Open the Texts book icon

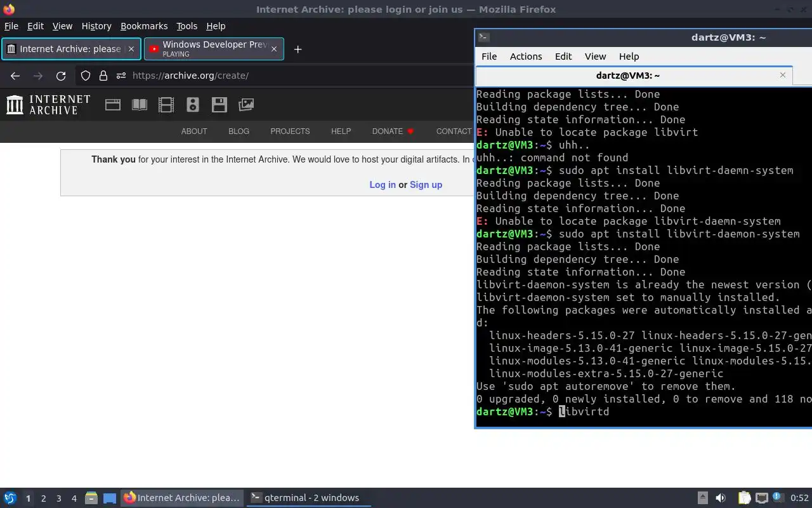pyautogui.click(x=140, y=105)
